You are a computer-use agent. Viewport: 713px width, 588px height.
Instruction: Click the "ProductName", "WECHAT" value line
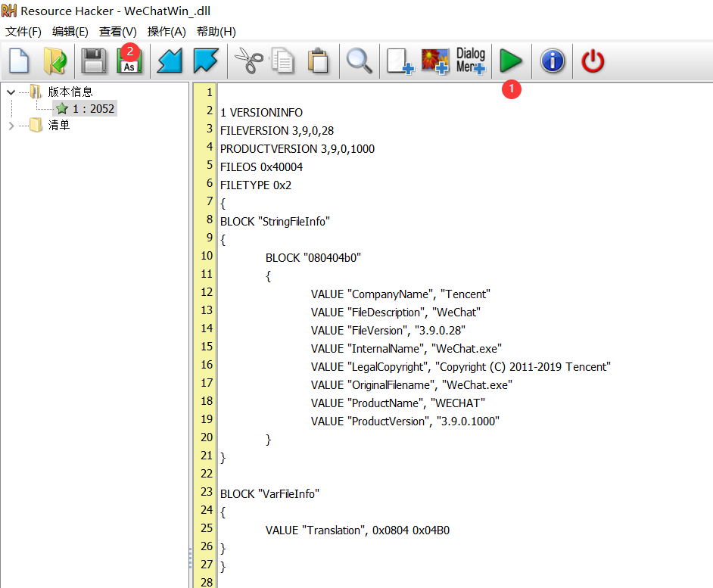(398, 403)
